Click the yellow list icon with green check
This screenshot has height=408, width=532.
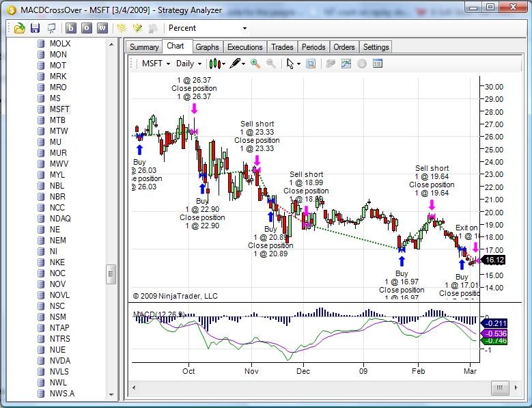[x=137, y=28]
